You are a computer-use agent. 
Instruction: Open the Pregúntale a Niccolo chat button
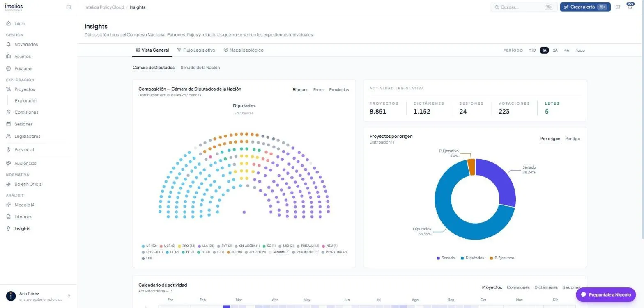606,294
